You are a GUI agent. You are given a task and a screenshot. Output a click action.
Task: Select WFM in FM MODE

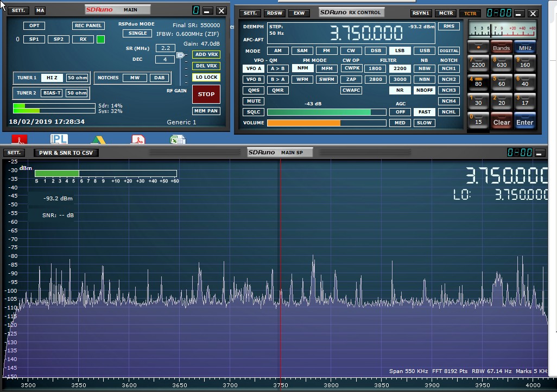click(302, 80)
